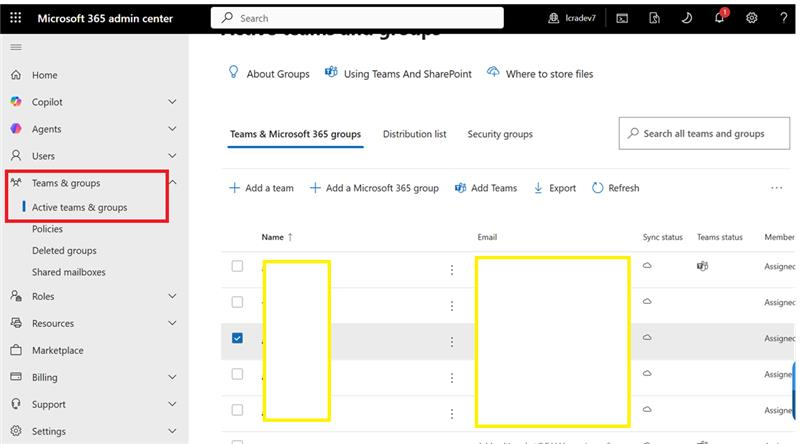Image resolution: width=800 pixels, height=444 pixels.
Task: Open Where to store files link
Action: [x=549, y=74]
